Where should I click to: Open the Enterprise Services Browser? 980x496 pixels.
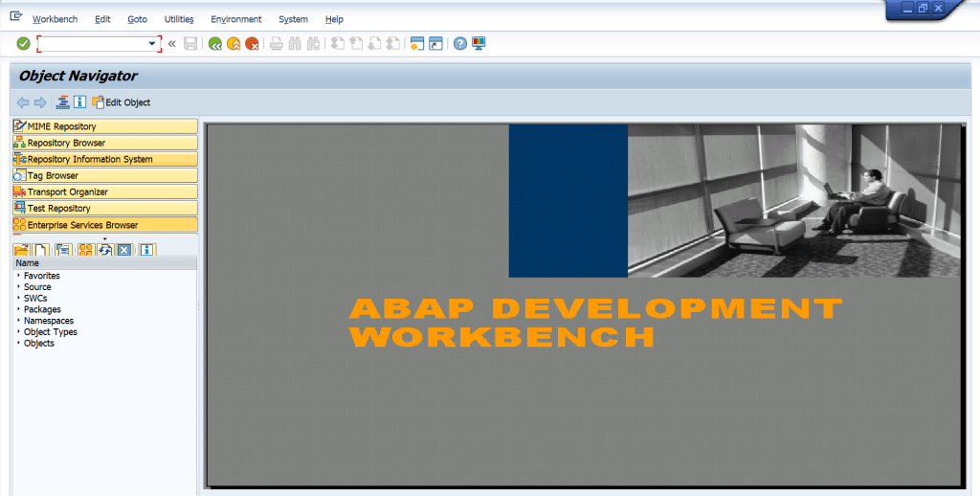point(105,225)
